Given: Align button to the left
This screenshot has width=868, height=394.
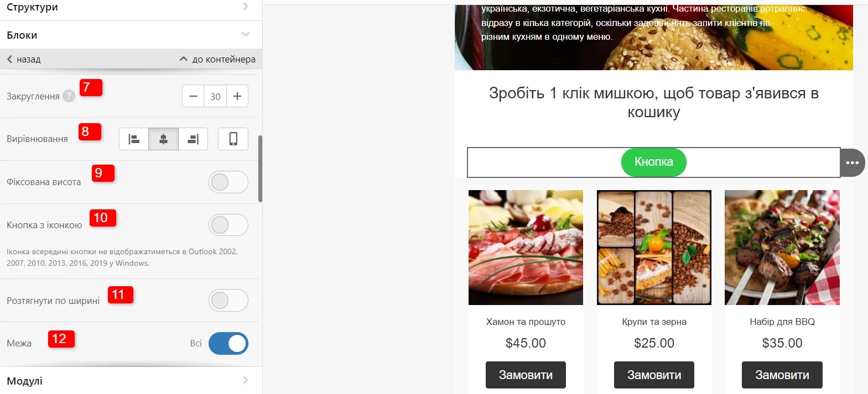Looking at the screenshot, I should (x=134, y=139).
